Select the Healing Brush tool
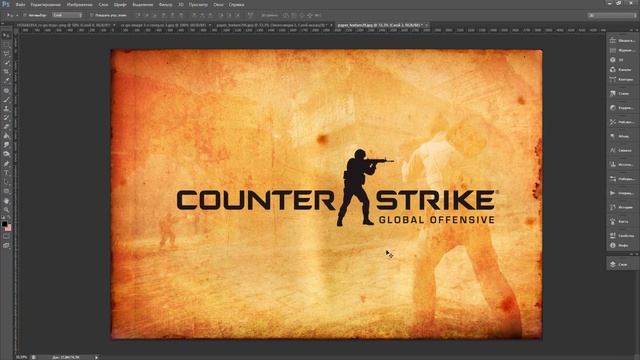The width and height of the screenshot is (640, 360). (6, 91)
